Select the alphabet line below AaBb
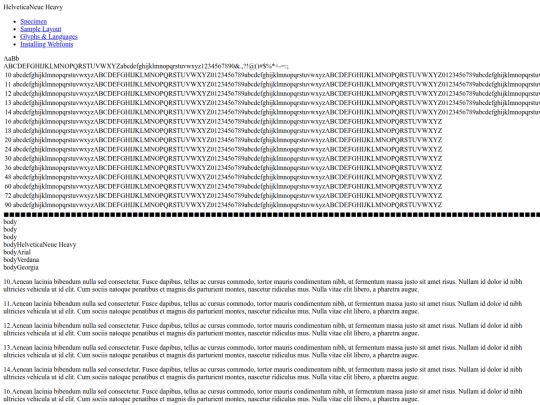Viewport: 540px width, 405px height. tap(146, 66)
